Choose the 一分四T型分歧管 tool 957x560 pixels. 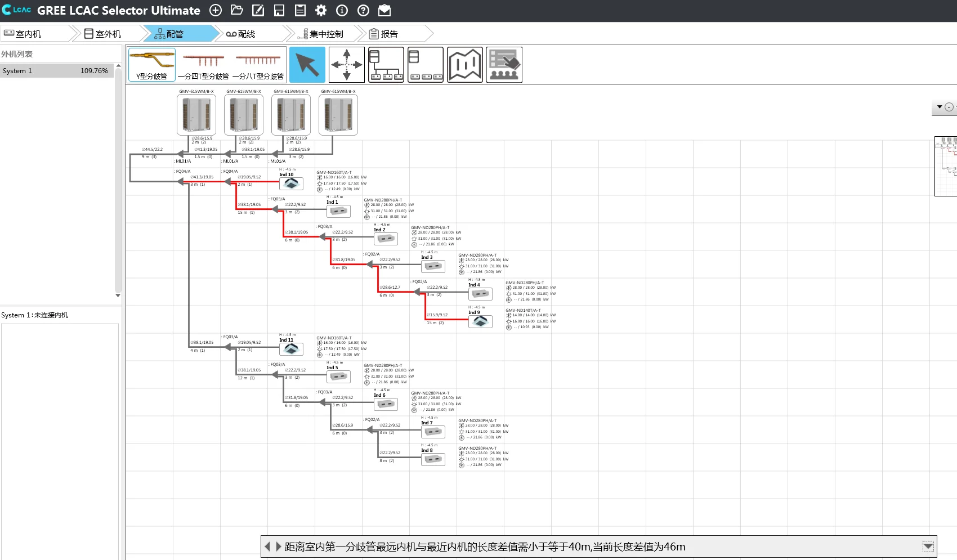coord(203,65)
